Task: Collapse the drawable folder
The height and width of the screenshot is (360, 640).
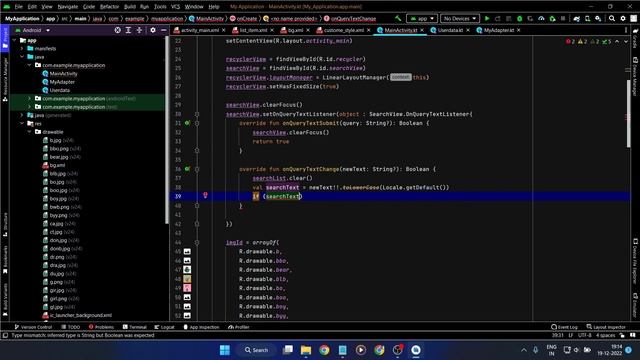Action: (x=29, y=132)
